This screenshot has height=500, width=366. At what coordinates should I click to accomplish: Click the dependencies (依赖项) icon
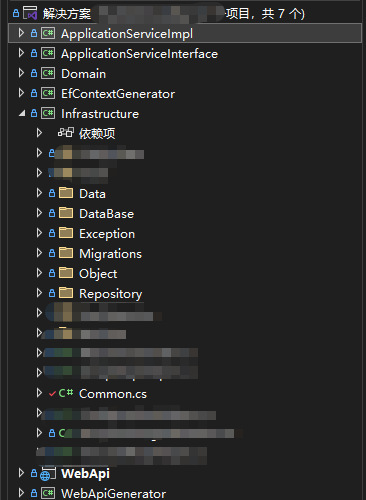(x=66, y=133)
